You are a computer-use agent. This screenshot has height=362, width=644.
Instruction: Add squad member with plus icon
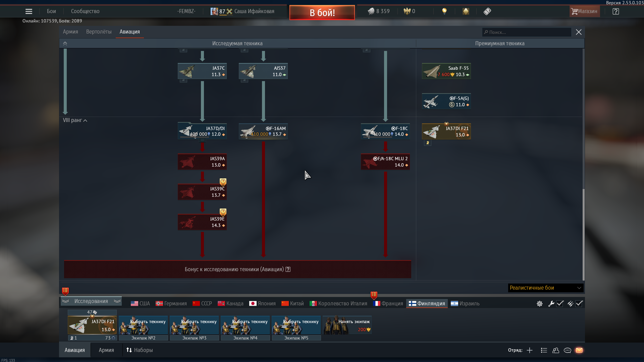(x=530, y=350)
